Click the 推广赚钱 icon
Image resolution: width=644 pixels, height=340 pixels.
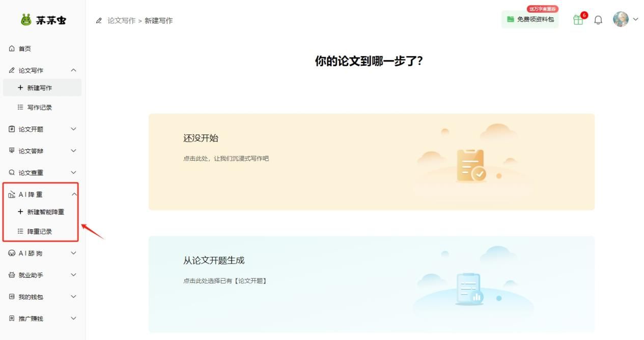click(x=12, y=319)
